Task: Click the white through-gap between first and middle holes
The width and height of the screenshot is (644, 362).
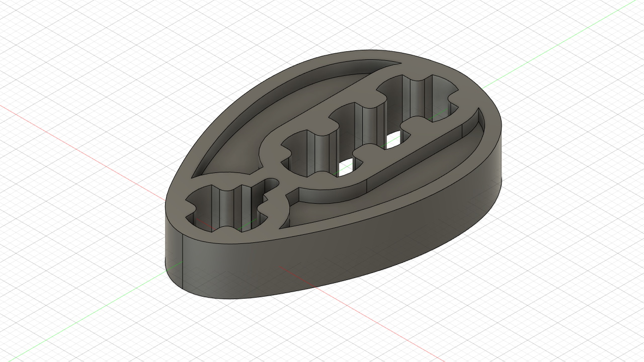Action: 345,168
